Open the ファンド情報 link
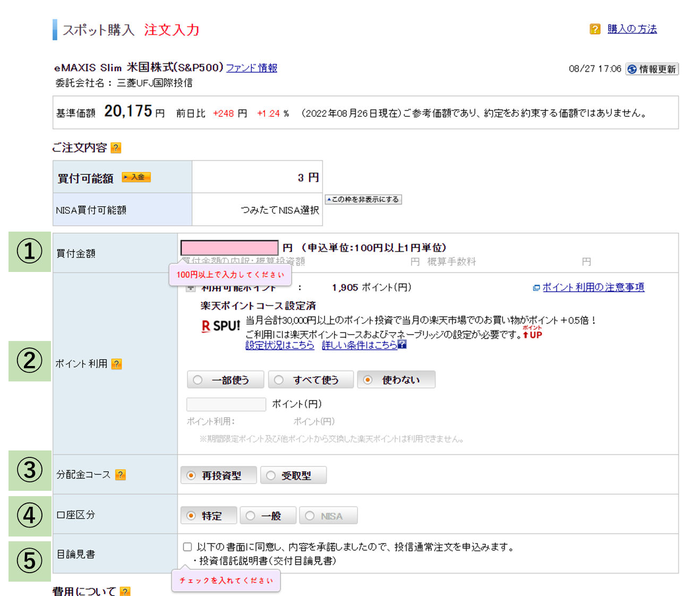This screenshot has height=596, width=700. pyautogui.click(x=252, y=68)
